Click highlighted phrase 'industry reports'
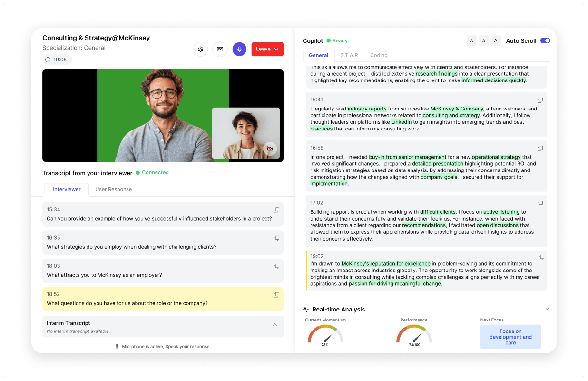Viewport: 588px width, 381px height. pyautogui.click(x=367, y=109)
